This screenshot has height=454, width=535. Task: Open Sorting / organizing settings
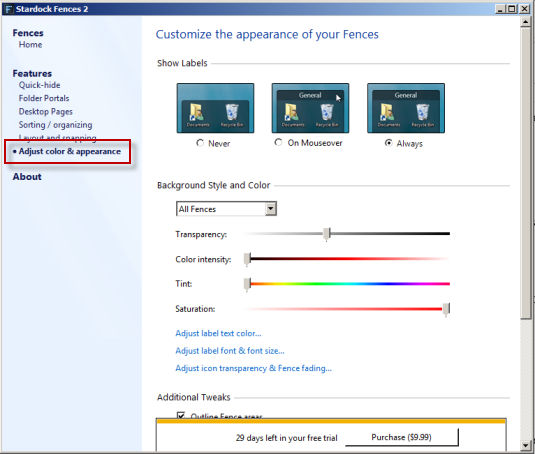click(55, 125)
